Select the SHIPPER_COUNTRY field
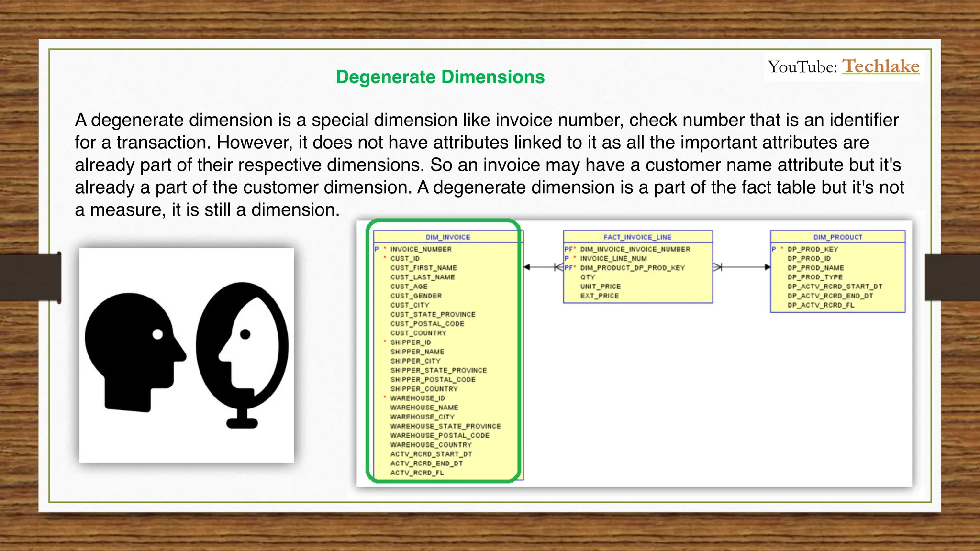The width and height of the screenshot is (980, 551). (x=424, y=389)
